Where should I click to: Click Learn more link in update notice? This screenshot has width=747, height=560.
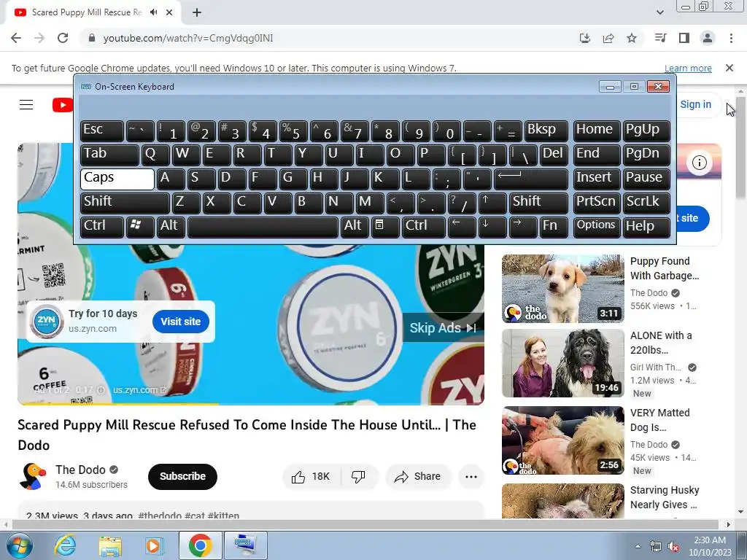click(x=688, y=68)
